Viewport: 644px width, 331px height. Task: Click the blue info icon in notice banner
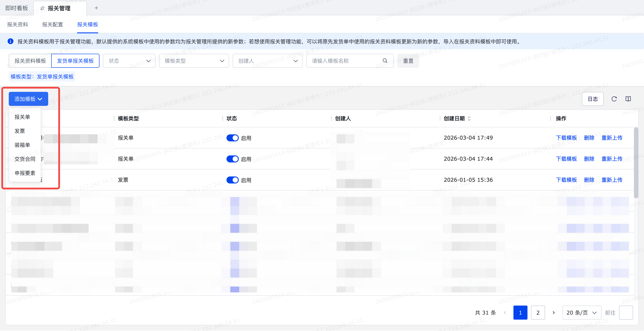pyautogui.click(x=11, y=41)
